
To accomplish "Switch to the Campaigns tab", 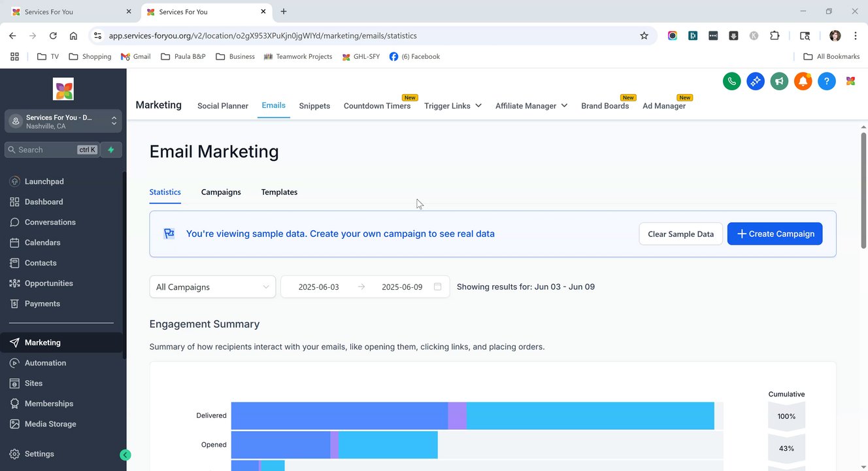I will (x=221, y=192).
